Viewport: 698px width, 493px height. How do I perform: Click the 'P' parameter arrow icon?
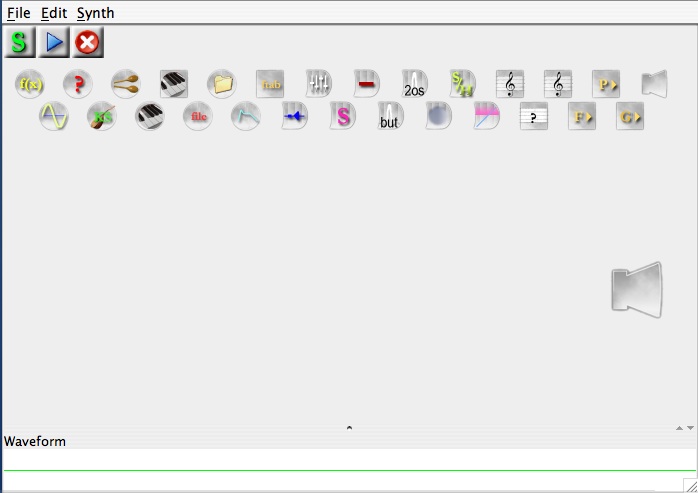(606, 84)
